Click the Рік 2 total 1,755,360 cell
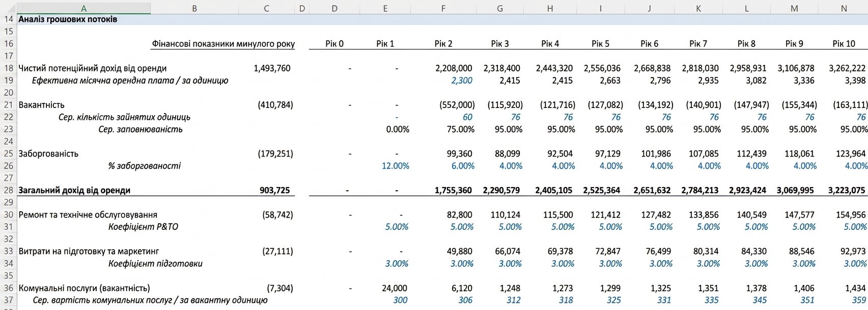The image size is (868, 310). [453, 190]
